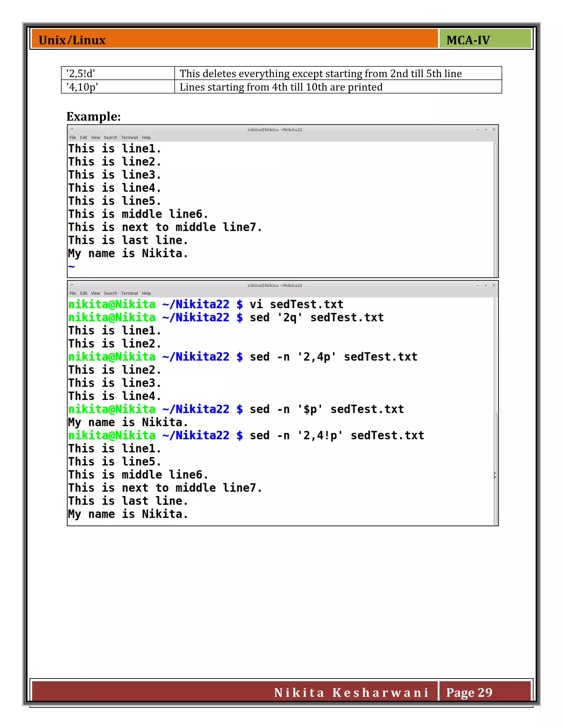
Task: Open Search menu in upper terminal window
Action: point(111,137)
